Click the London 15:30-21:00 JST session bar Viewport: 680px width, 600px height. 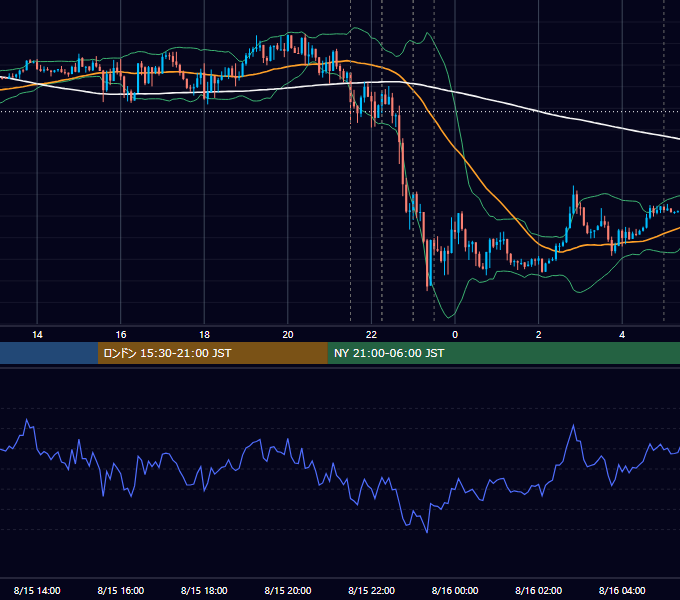coord(212,353)
